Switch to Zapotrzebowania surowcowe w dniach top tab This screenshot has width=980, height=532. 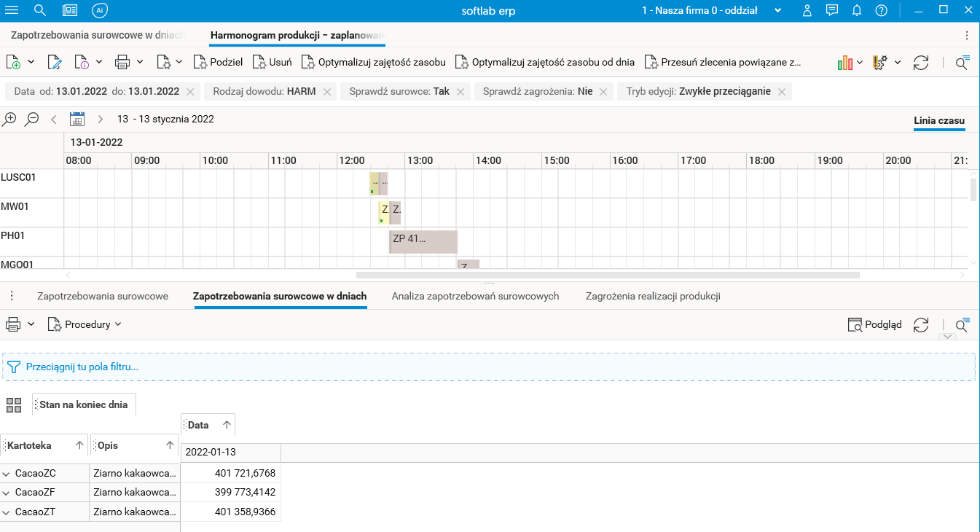[x=98, y=35]
